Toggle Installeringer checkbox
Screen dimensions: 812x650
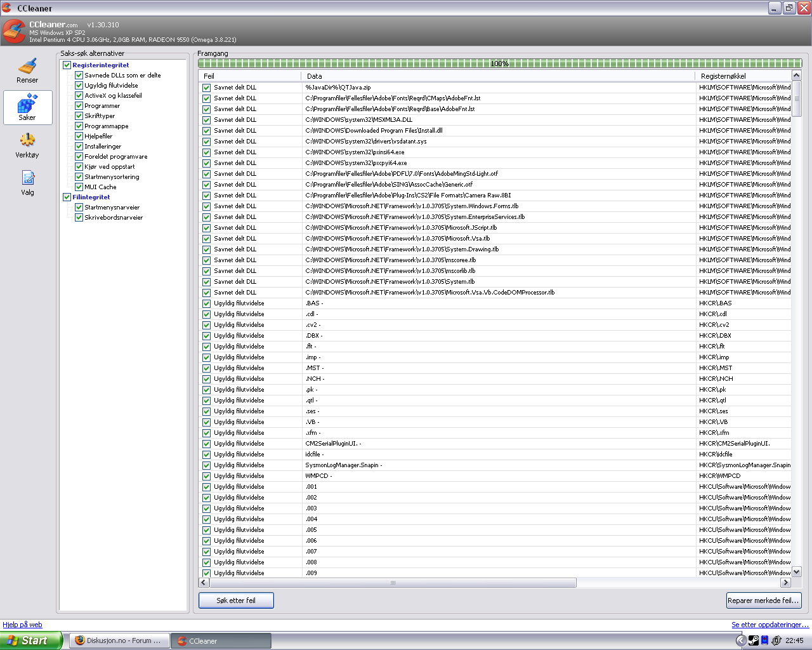point(79,146)
